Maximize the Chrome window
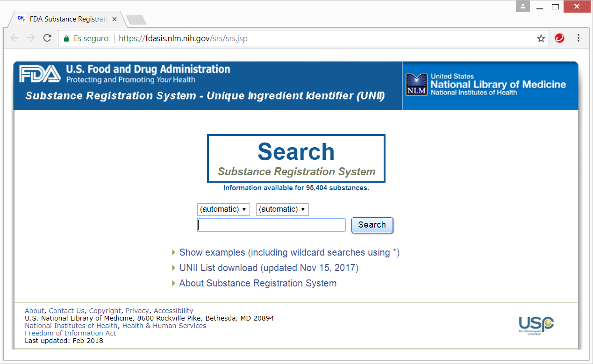This screenshot has height=364, width=593. [555, 7]
